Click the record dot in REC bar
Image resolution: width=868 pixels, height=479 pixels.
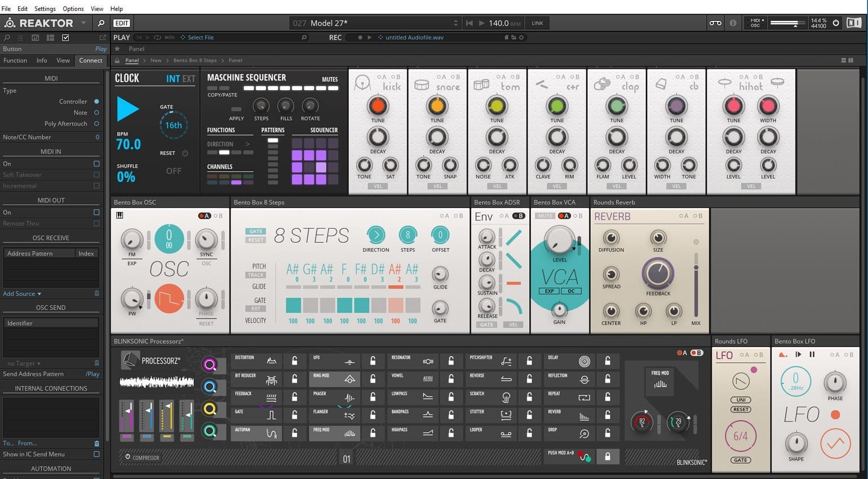pos(360,37)
